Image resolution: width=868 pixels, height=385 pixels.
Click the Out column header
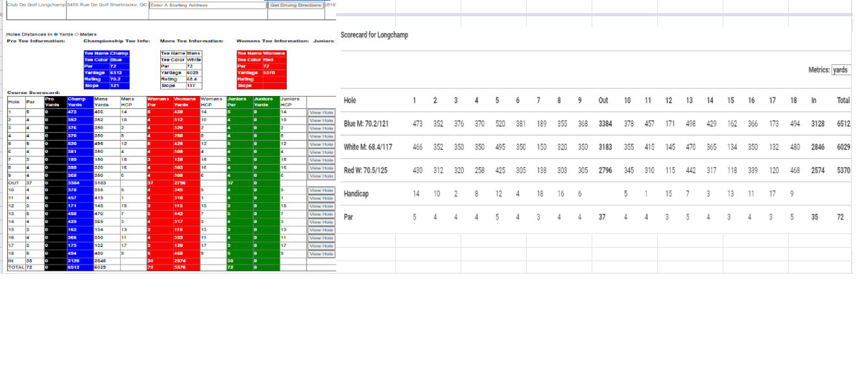click(603, 100)
